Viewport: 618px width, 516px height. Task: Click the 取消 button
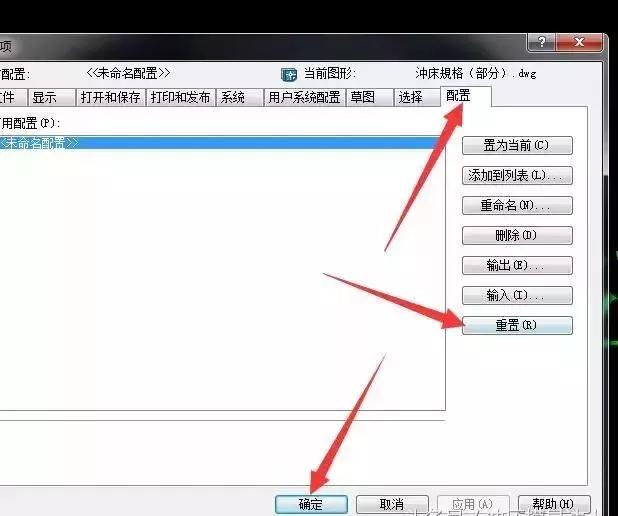tap(392, 505)
